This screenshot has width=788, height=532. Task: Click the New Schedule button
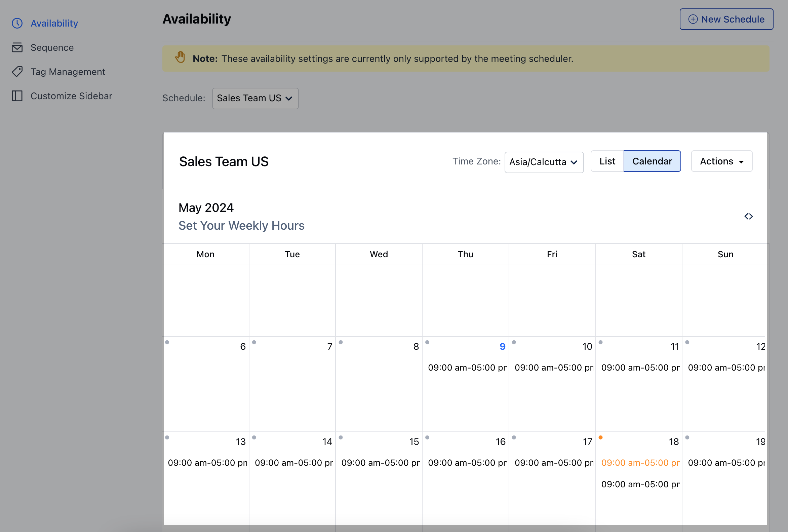coord(726,19)
